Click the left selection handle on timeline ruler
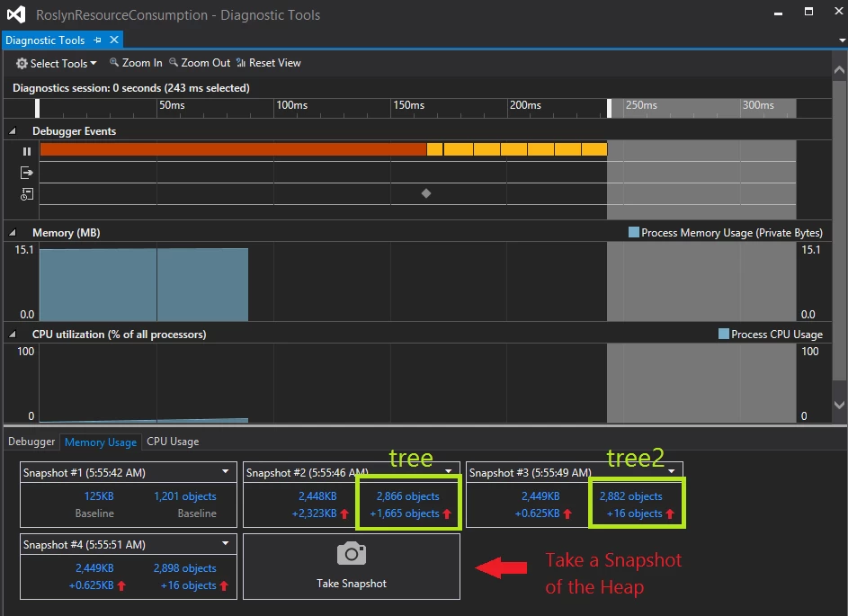 [37, 108]
